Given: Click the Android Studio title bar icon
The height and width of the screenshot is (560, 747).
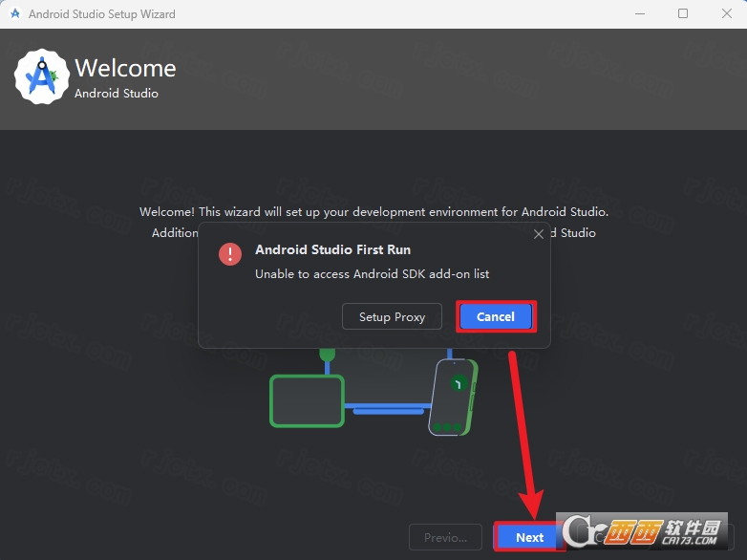Looking at the screenshot, I should pos(15,13).
